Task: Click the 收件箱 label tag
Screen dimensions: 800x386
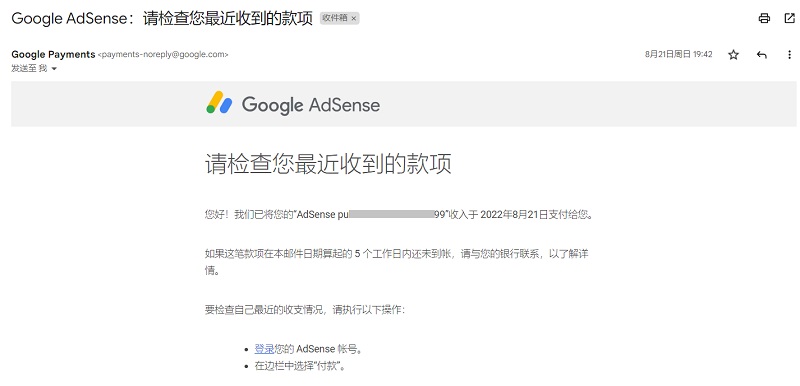Action: coord(335,18)
